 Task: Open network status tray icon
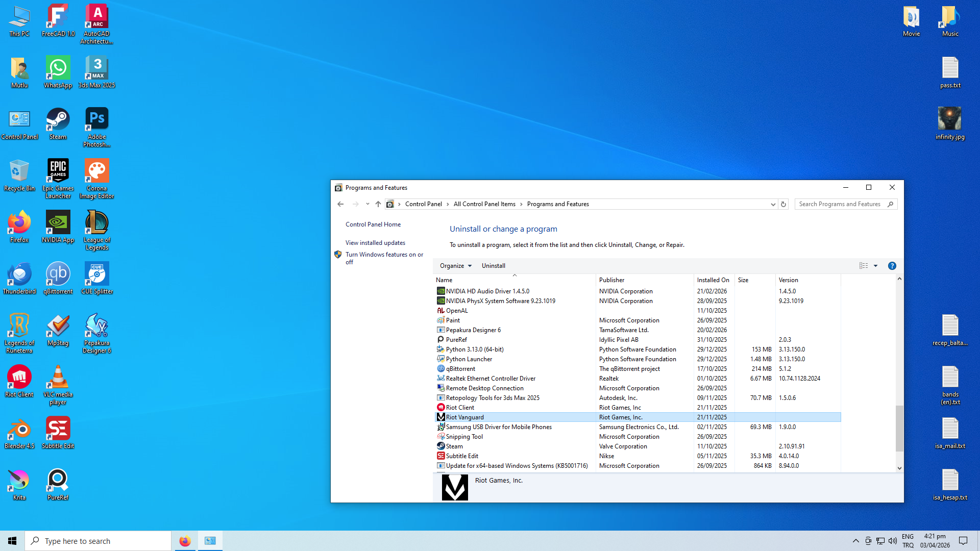click(880, 541)
